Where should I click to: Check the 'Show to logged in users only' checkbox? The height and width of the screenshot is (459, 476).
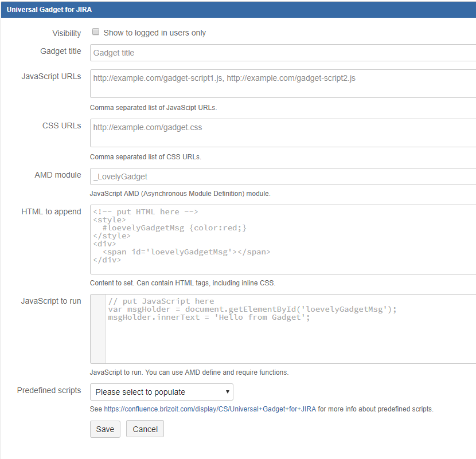[x=96, y=32]
